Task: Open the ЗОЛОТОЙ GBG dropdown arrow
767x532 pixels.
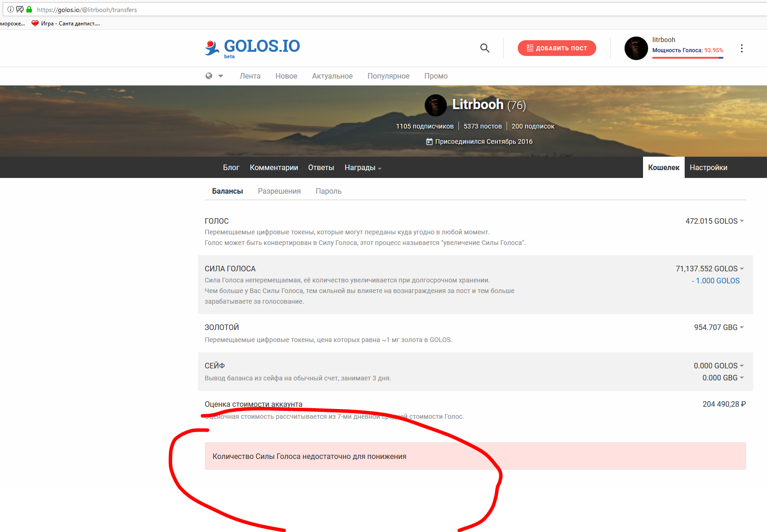Action: (742, 327)
